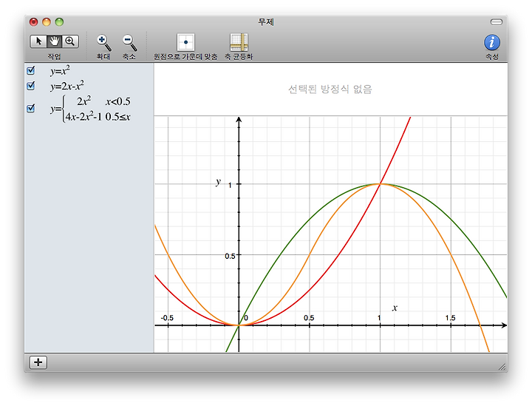The height and width of the screenshot is (406, 532).
Task: Click the y-axis label 0.5
Action: click(x=230, y=257)
